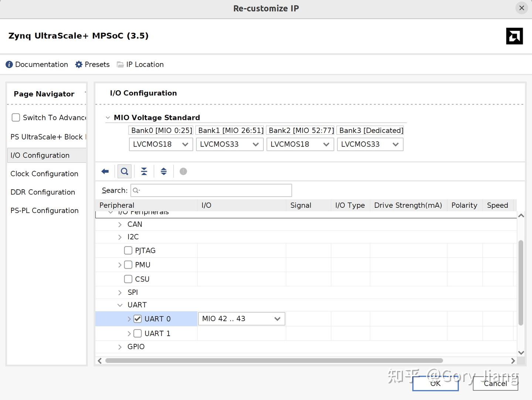Expand all peripheral tree rows
532x400 pixels.
[164, 171]
